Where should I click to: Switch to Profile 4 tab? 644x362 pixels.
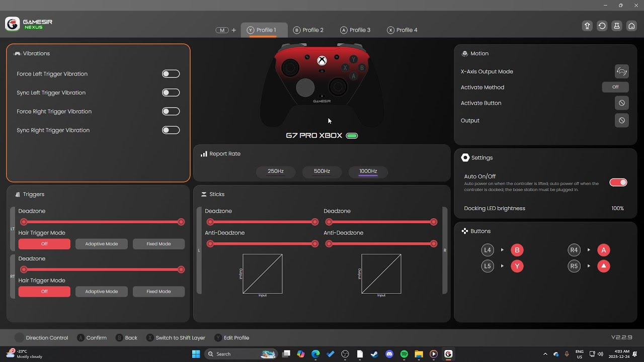[x=402, y=30]
